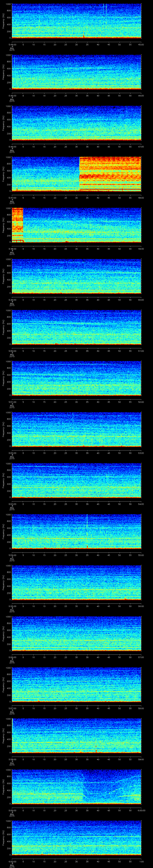Click the '53:00' end time label

(141, 453)
